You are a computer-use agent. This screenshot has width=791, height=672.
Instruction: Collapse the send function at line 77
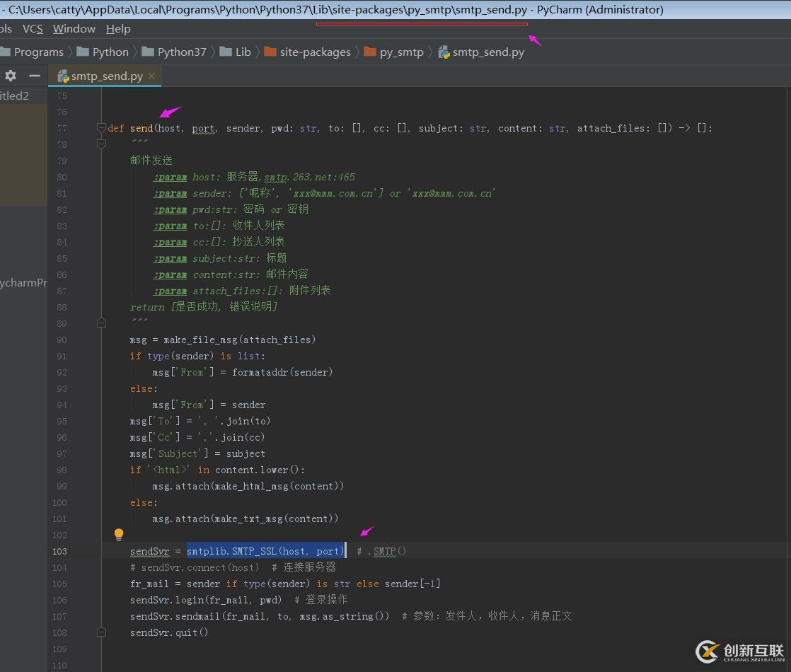click(x=101, y=128)
